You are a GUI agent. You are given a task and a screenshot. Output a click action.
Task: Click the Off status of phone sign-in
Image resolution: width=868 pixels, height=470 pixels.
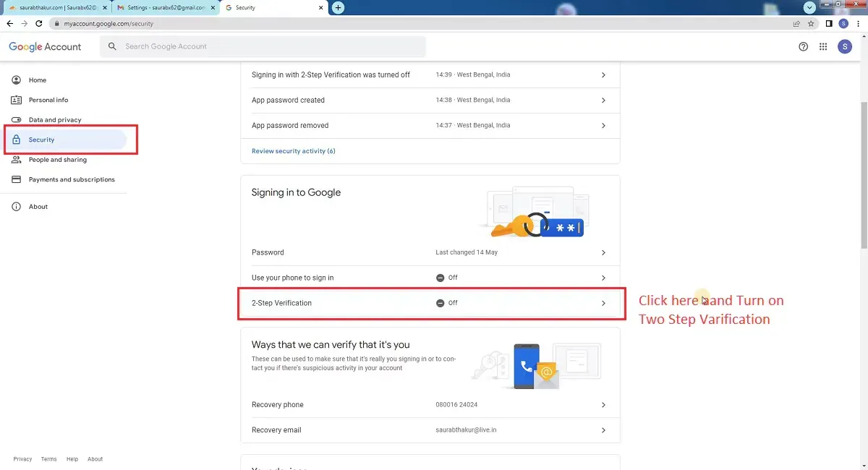click(x=447, y=278)
